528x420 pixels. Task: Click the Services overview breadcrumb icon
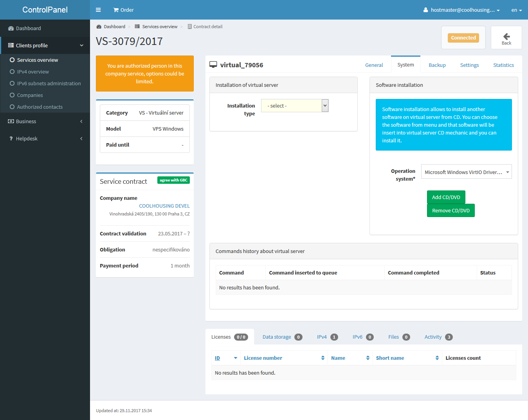click(137, 27)
